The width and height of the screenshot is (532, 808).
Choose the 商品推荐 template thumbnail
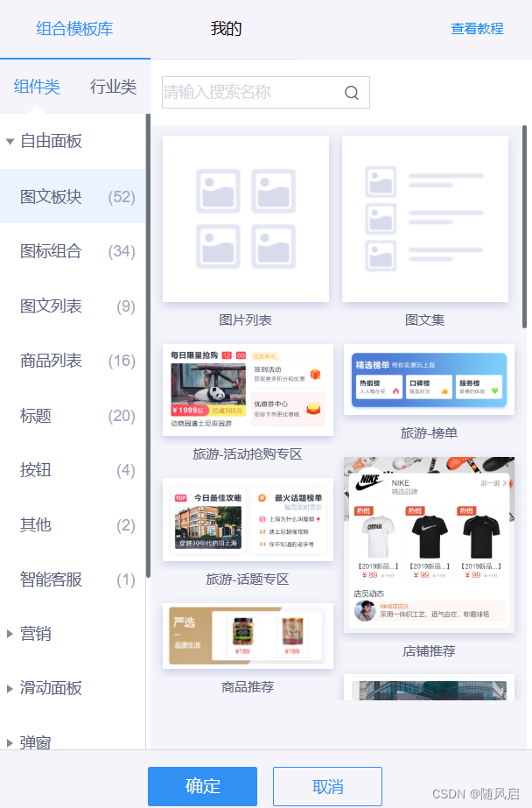tap(248, 636)
